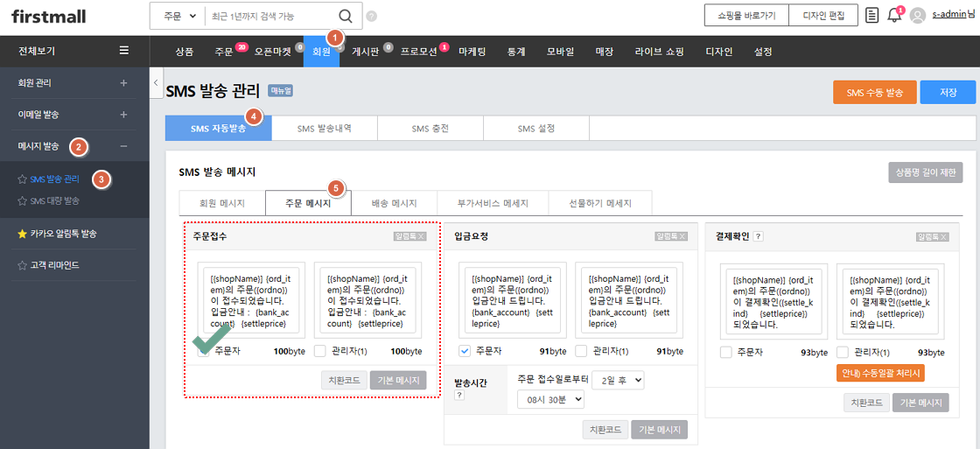Open the 08시 30분 time dropdown
980x449 pixels.
(550, 399)
